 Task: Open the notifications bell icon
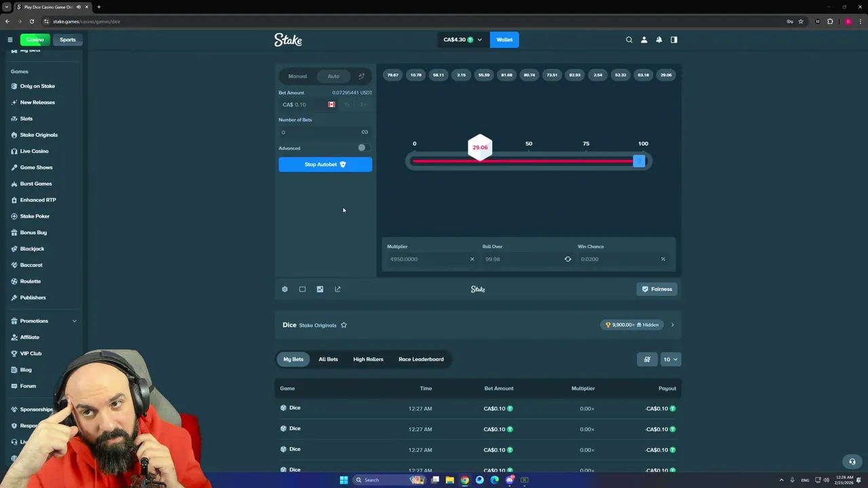[659, 39]
